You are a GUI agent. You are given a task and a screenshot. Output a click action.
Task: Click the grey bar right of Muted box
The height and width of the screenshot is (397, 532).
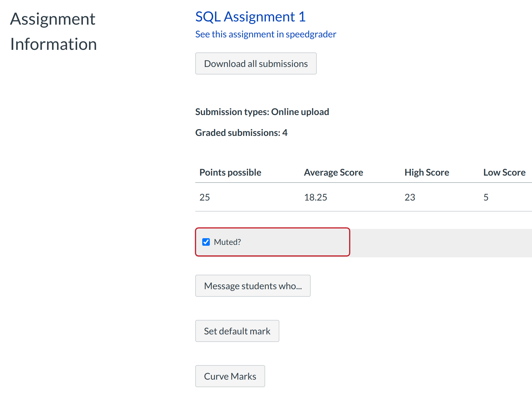point(440,243)
